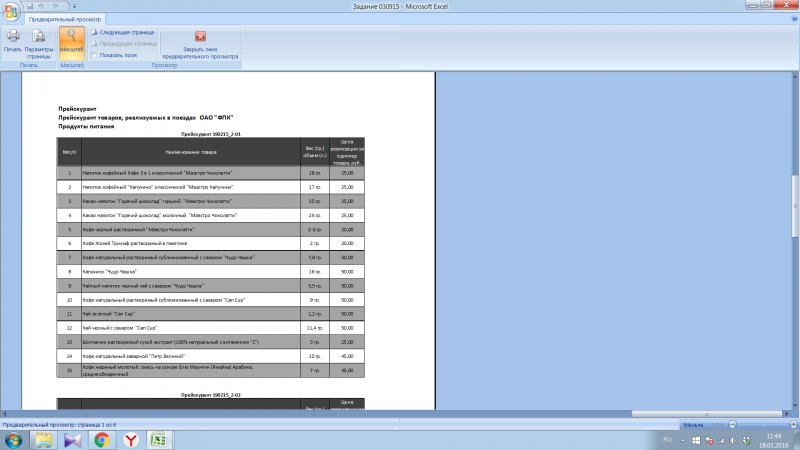This screenshot has height=450, width=800.
Task: Go to Предыдущая страница
Action: tap(123, 43)
